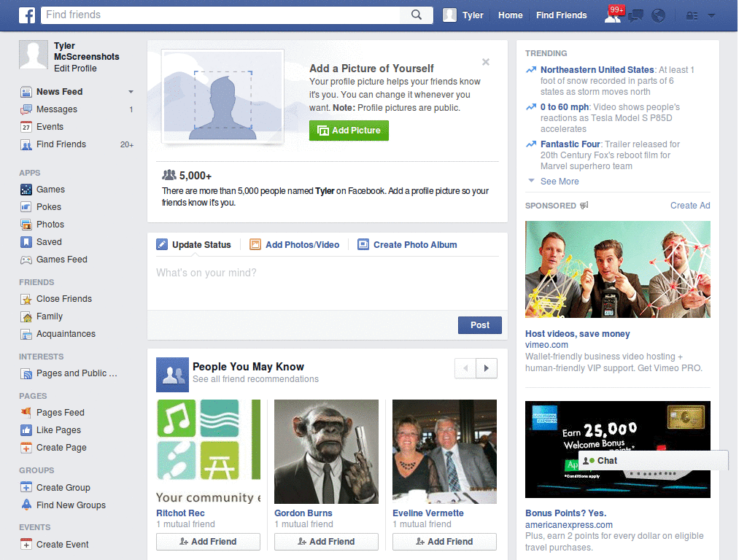The height and width of the screenshot is (560, 747).
Task: Select the Add Photos/Video tab
Action: (295, 245)
